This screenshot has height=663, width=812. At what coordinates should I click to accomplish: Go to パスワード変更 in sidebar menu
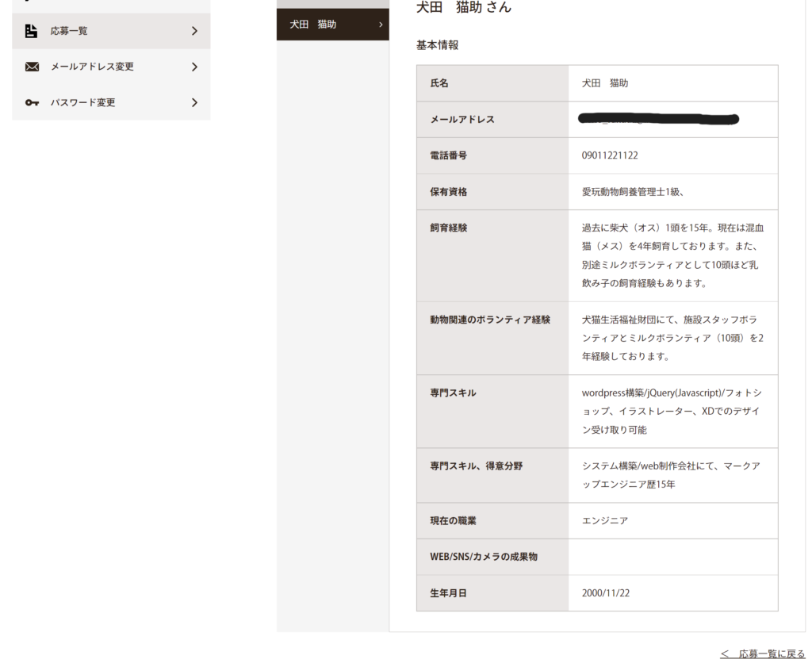83,103
